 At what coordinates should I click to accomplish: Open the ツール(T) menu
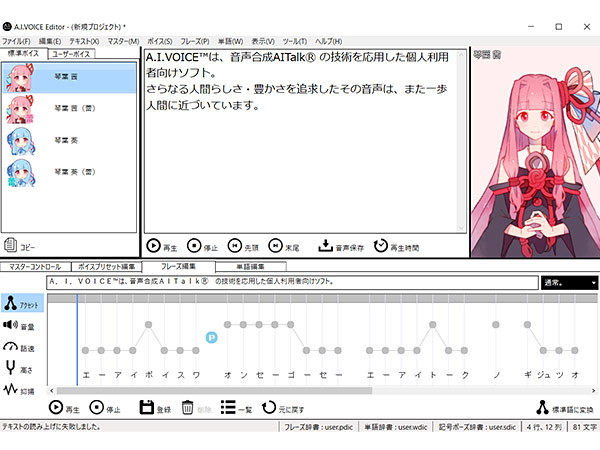click(295, 41)
